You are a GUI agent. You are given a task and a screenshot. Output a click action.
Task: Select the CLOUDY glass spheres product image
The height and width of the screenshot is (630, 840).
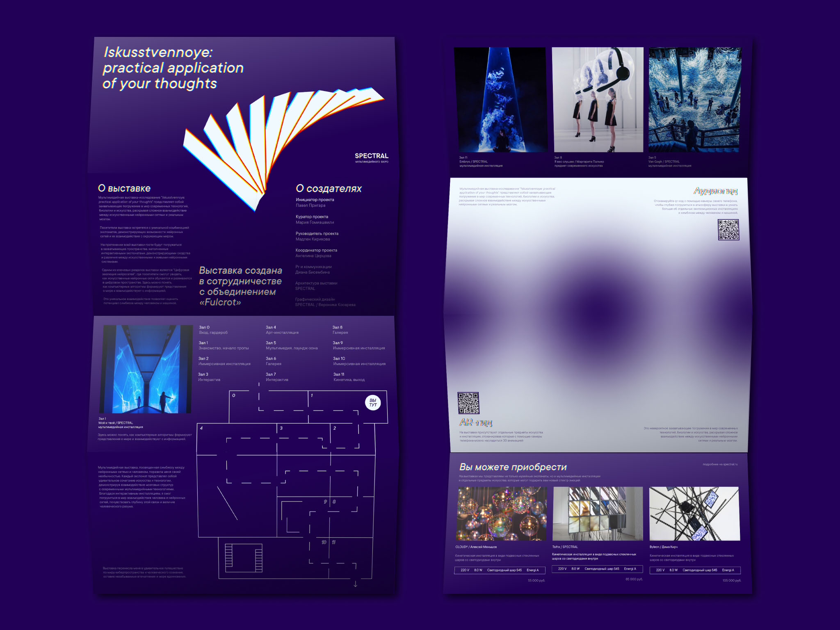click(501, 514)
